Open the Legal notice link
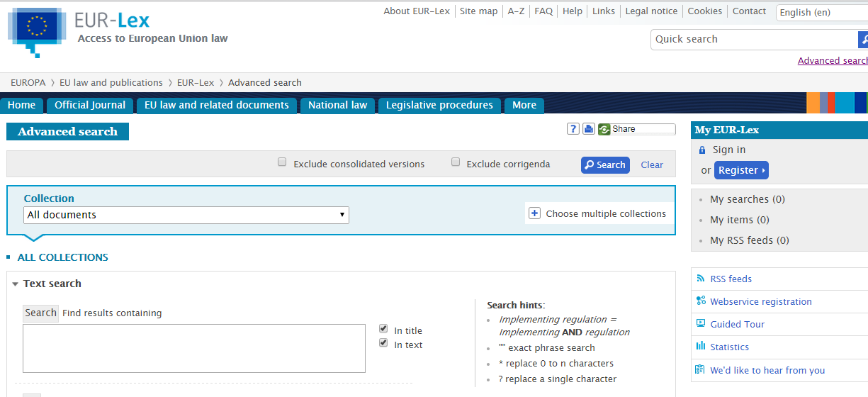 click(x=651, y=11)
